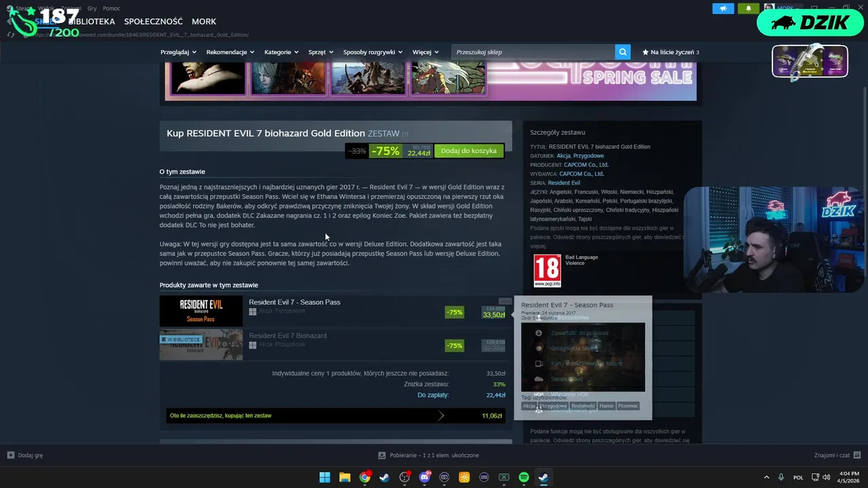Open the announcements megaphone button
This screenshot has width=868, height=488.
point(724,9)
